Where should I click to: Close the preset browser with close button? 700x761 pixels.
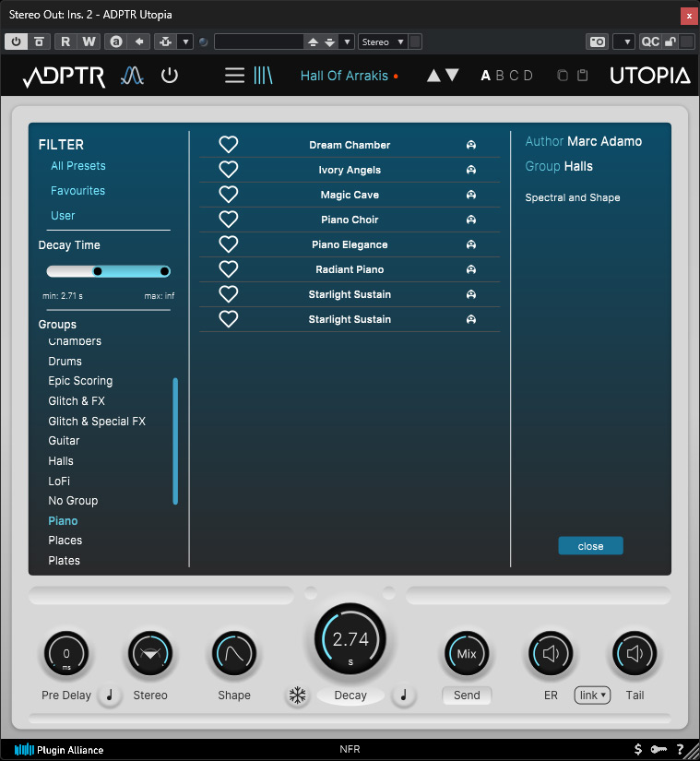(590, 546)
